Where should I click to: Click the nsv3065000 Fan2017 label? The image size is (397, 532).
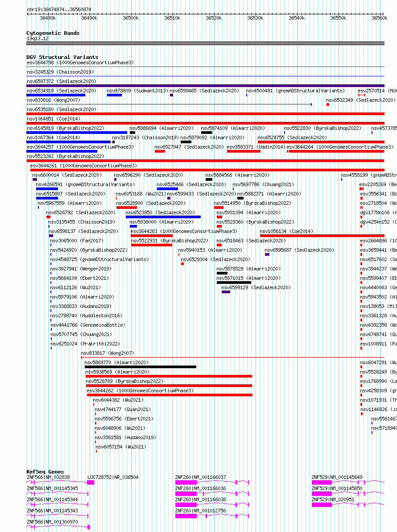[77, 241]
